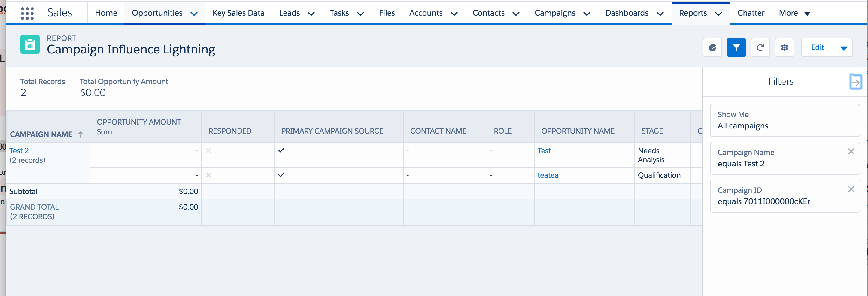Open the More navigation dropdown
The height and width of the screenshot is (296, 868).
pyautogui.click(x=794, y=13)
